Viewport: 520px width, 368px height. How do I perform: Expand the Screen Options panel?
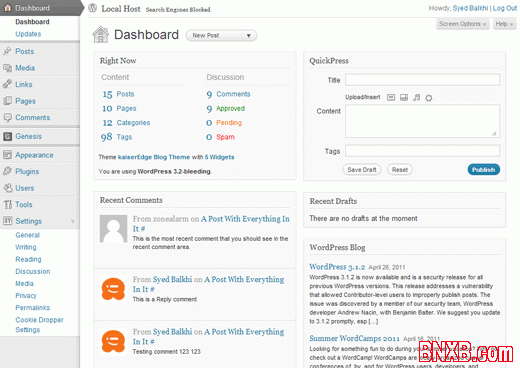point(462,24)
